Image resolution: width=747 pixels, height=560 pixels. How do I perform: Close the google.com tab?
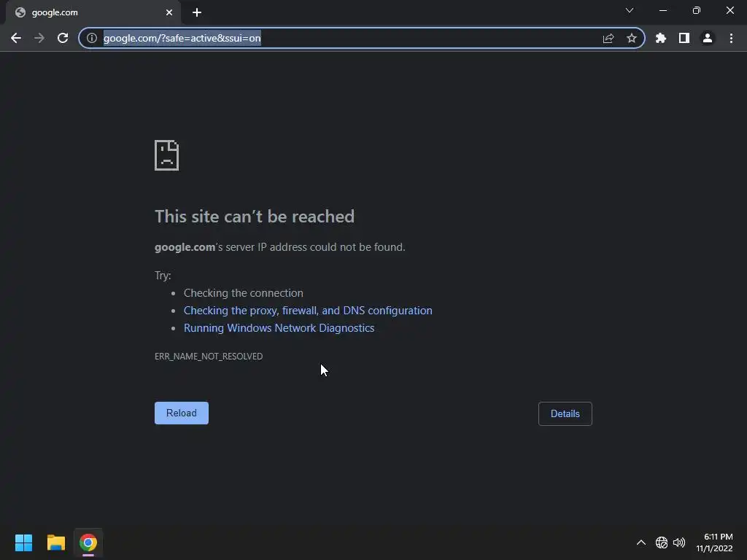pyautogui.click(x=169, y=12)
